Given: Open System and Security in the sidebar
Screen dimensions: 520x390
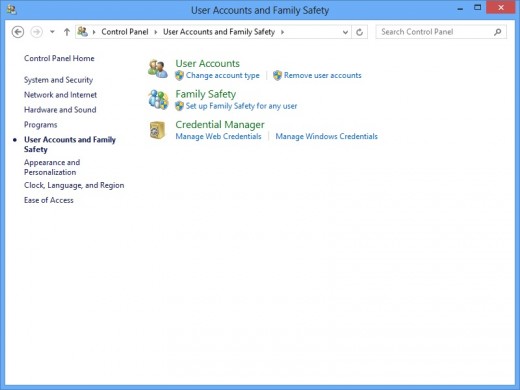Looking at the screenshot, I should click(58, 80).
